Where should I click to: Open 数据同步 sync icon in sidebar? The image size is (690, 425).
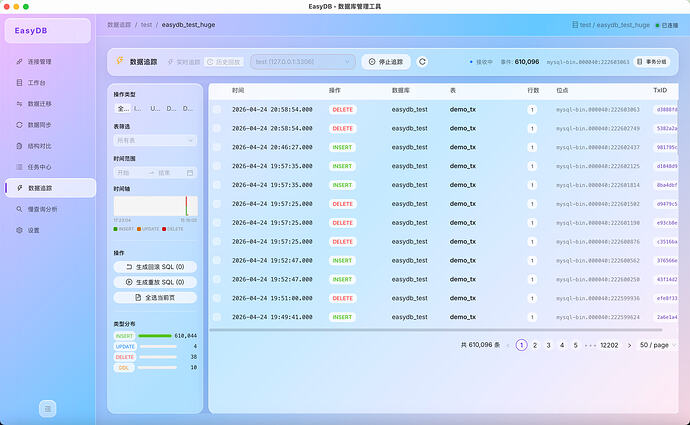19,125
